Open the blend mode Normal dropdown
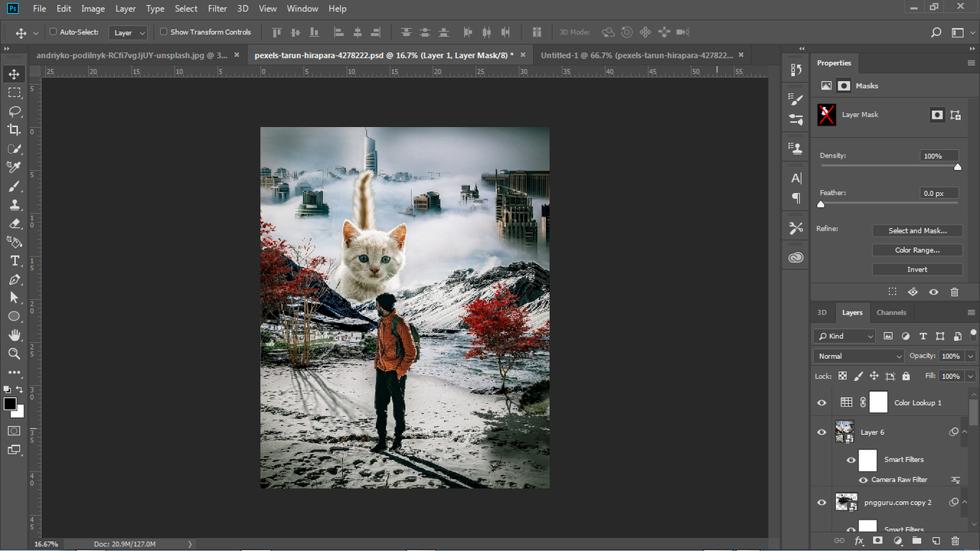The width and height of the screenshot is (980, 551). 859,356
